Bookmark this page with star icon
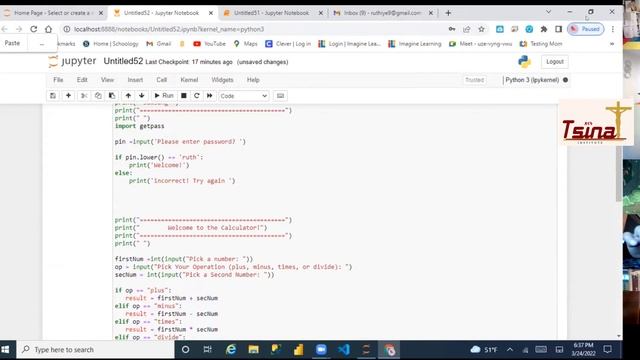Viewport: 640px width, 360px height. [x=482, y=29]
